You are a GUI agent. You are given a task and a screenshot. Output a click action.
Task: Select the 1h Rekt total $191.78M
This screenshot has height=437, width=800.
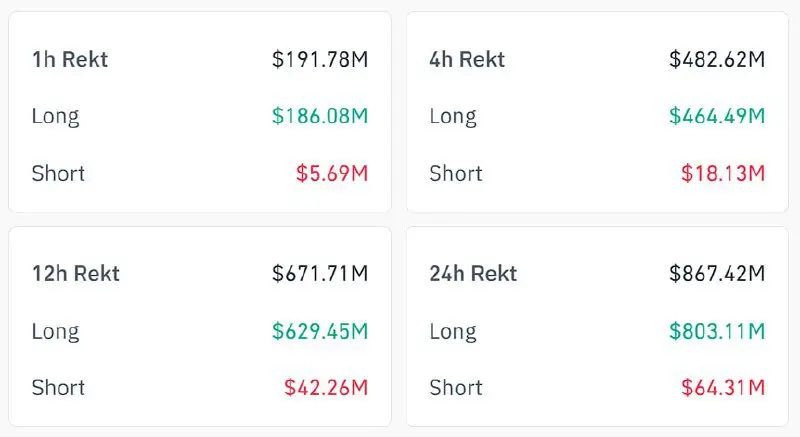pyautogui.click(x=320, y=60)
